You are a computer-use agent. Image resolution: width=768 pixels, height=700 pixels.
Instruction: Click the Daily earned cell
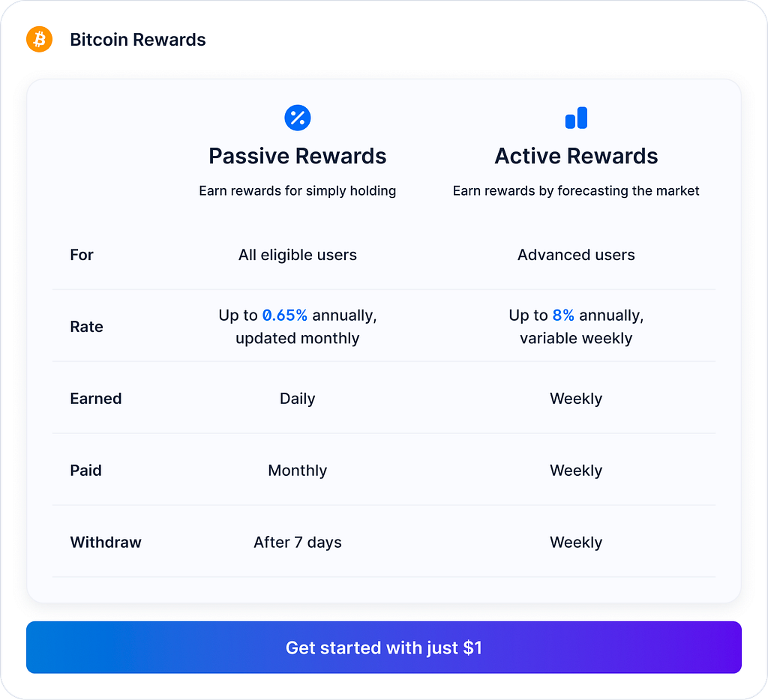297,399
